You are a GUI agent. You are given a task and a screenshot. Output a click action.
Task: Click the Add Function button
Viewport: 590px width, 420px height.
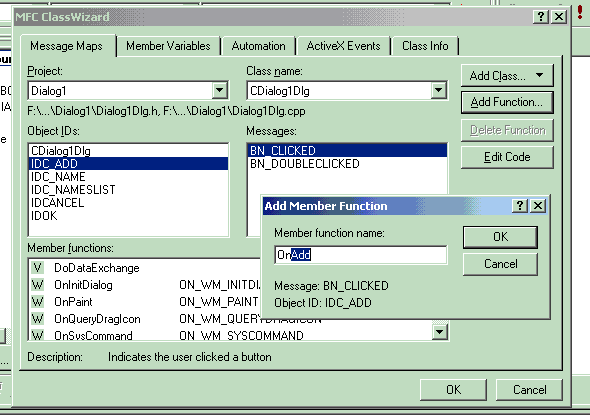(507, 102)
